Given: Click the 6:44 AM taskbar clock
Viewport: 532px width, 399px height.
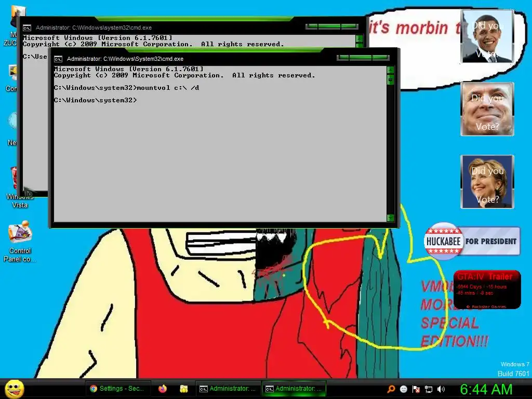Looking at the screenshot, I should pos(486,390).
